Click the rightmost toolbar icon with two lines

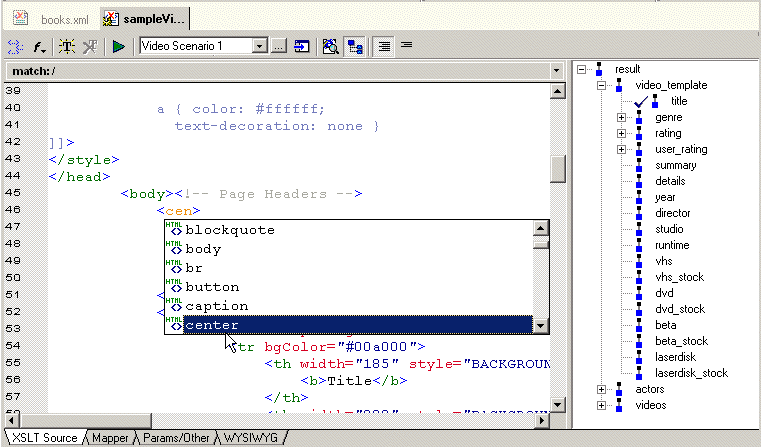407,46
